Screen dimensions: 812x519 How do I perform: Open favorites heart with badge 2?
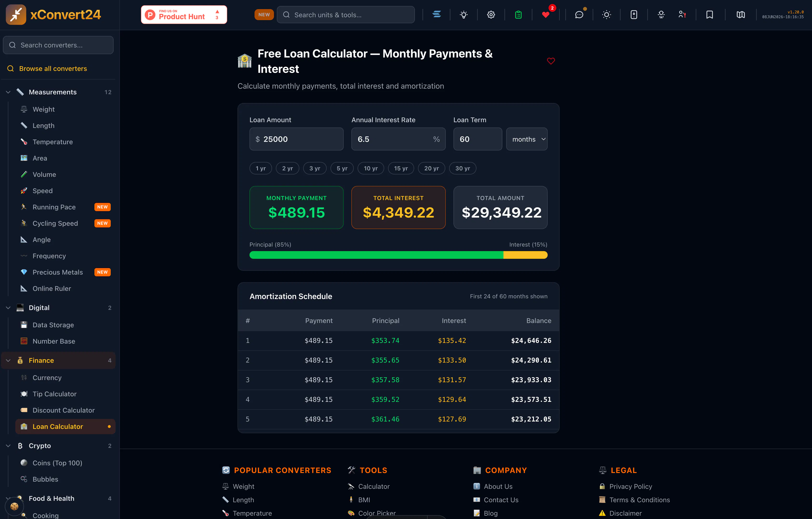(545, 15)
